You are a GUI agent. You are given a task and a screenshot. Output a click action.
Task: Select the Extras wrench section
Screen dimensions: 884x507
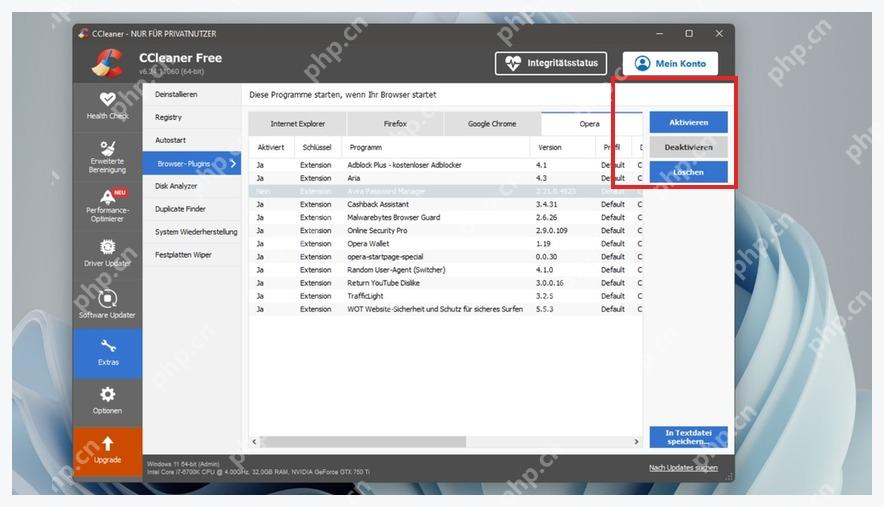(x=107, y=353)
